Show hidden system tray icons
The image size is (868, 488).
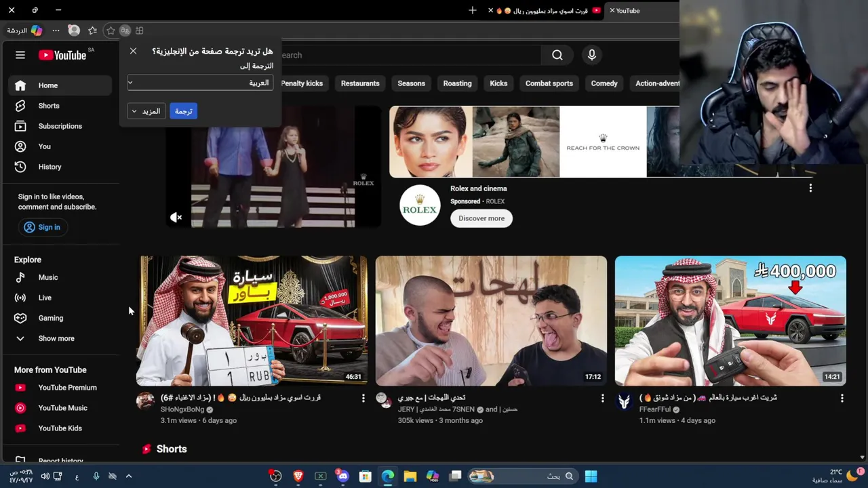tap(128, 476)
